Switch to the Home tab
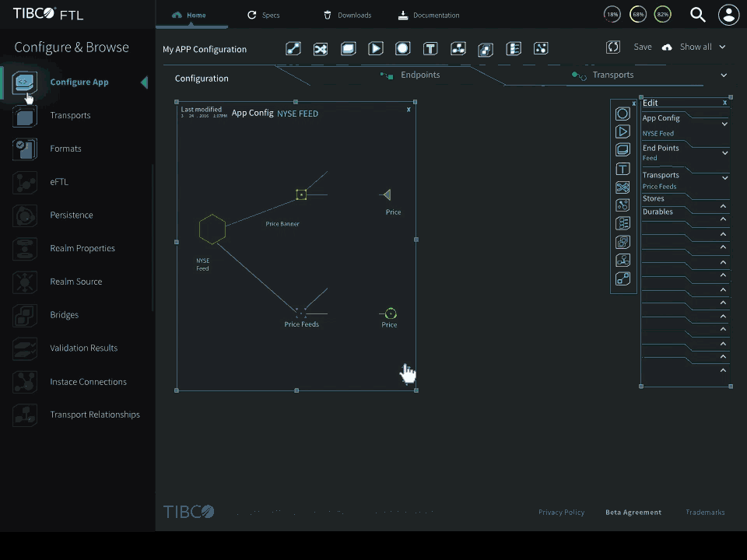 coord(189,16)
